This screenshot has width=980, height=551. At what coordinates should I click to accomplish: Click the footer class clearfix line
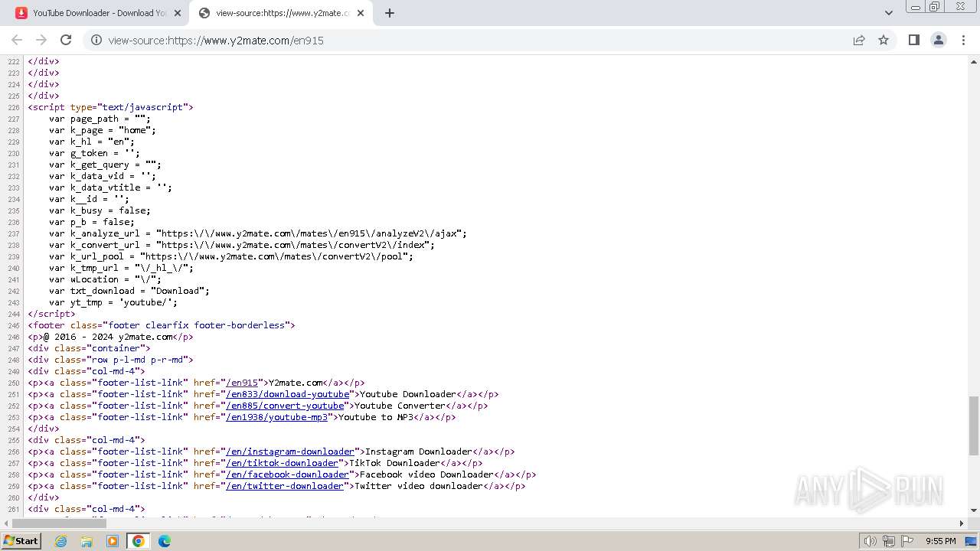pyautogui.click(x=162, y=325)
